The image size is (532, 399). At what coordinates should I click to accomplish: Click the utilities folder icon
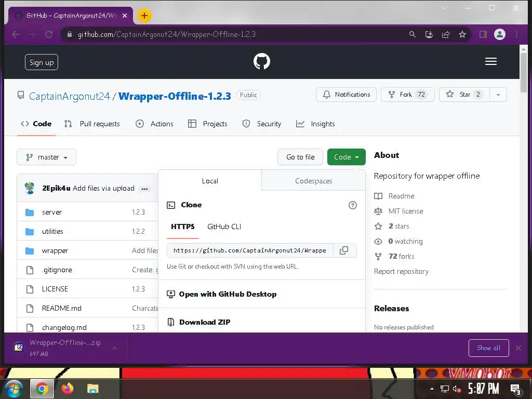[x=30, y=231]
